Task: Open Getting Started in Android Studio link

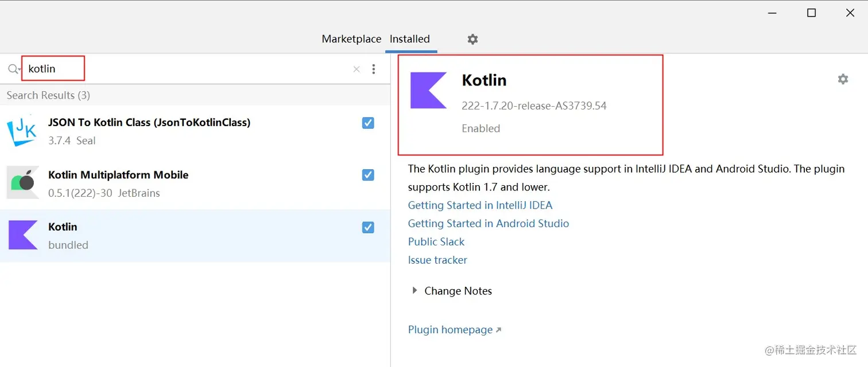Action: 489,224
